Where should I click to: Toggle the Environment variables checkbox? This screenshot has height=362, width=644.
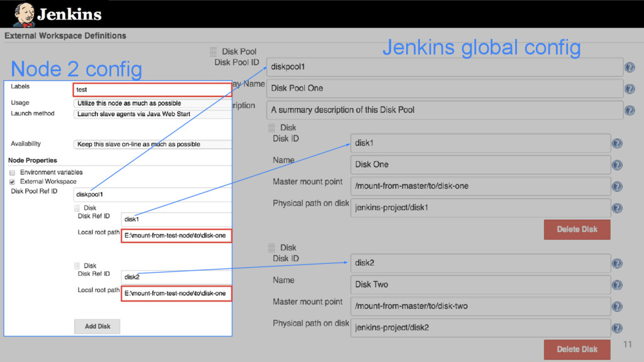click(x=13, y=172)
